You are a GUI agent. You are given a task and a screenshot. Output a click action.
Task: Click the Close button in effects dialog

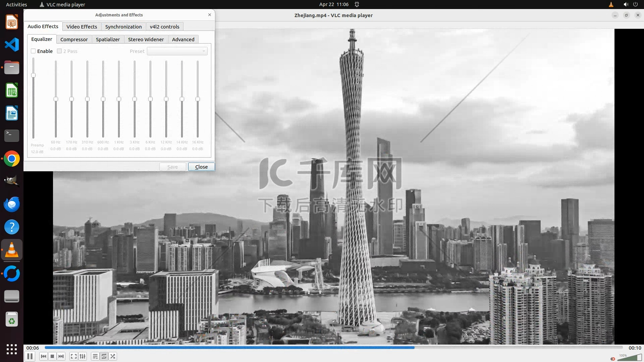201,167
